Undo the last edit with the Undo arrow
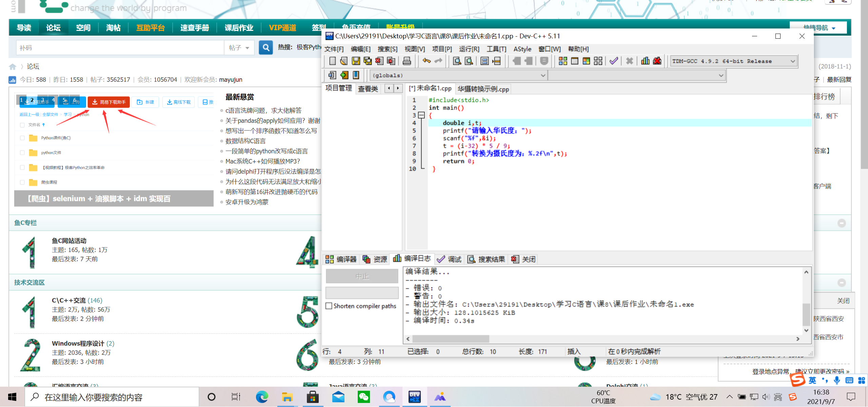The width and height of the screenshot is (868, 407). (x=427, y=61)
